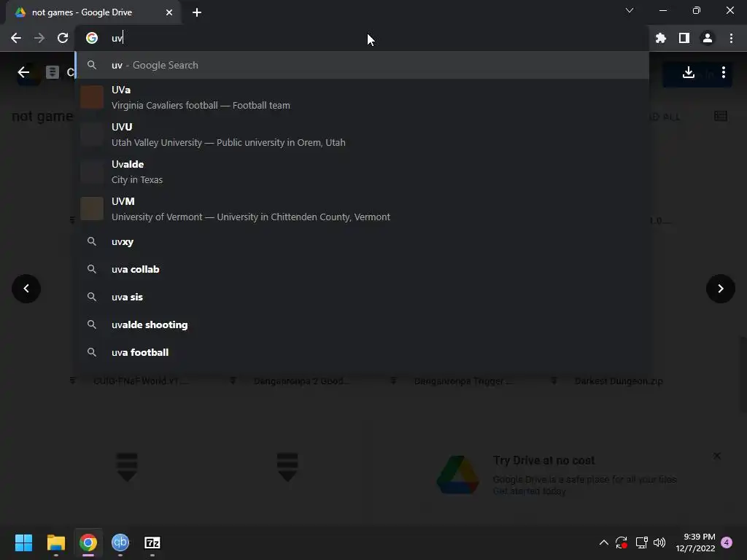Click the UVa suggestion thumbnail image

point(92,97)
